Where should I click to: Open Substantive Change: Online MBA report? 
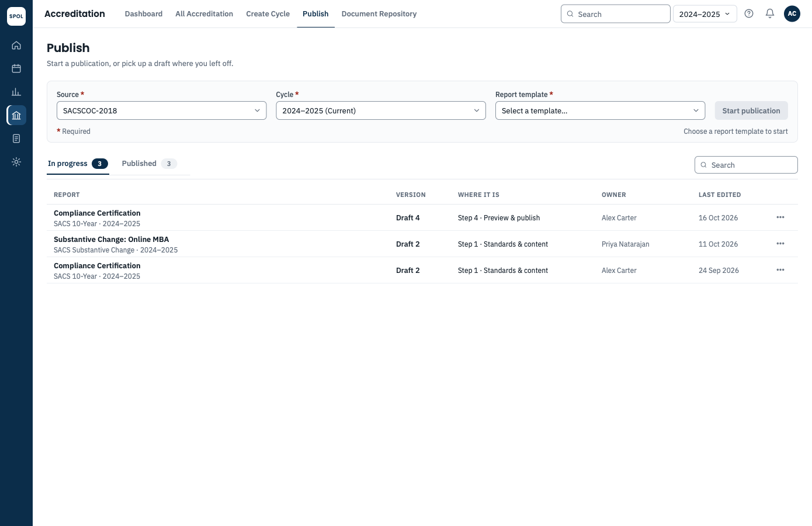pos(112,240)
